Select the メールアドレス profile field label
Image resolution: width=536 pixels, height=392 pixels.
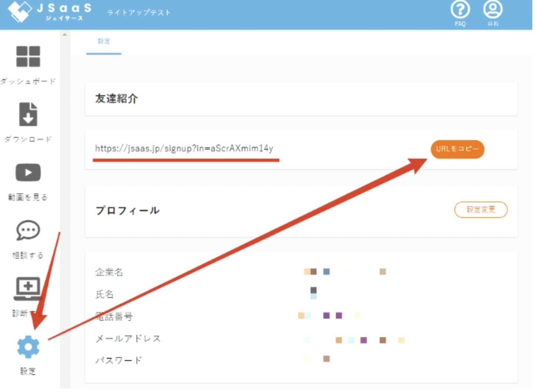coord(128,338)
